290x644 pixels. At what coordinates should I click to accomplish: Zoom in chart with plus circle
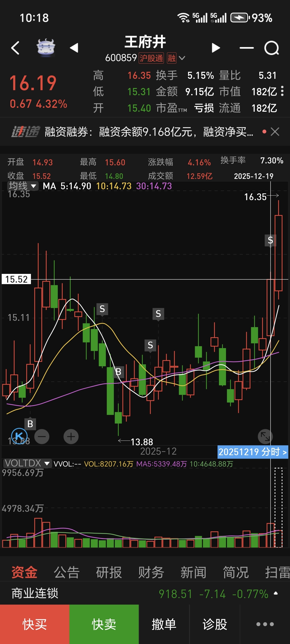(71, 437)
